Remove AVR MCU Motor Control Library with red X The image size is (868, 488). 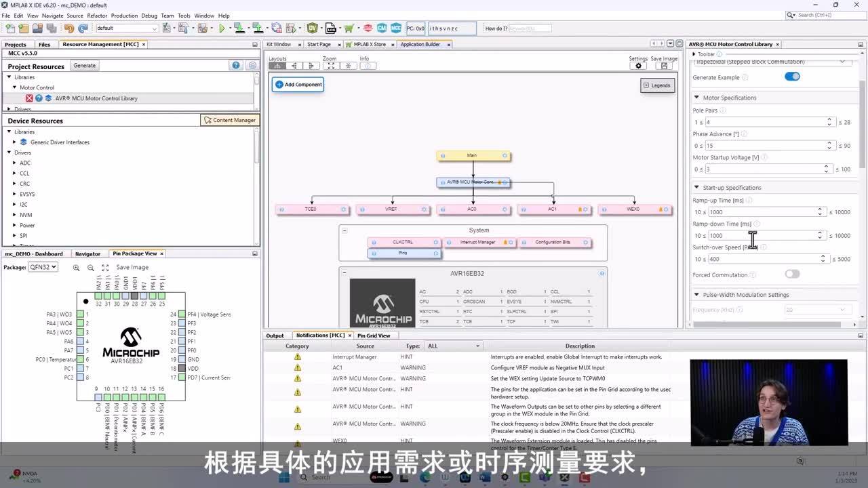click(x=29, y=98)
